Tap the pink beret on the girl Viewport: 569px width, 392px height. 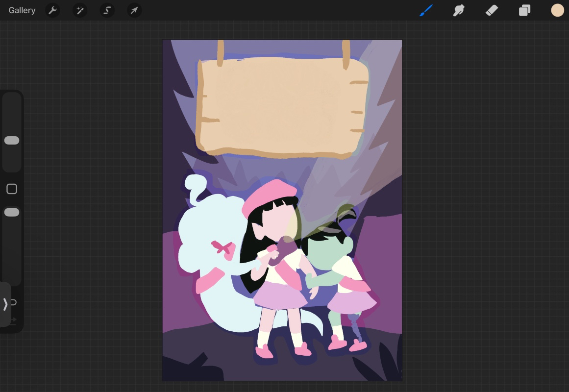[x=269, y=195]
